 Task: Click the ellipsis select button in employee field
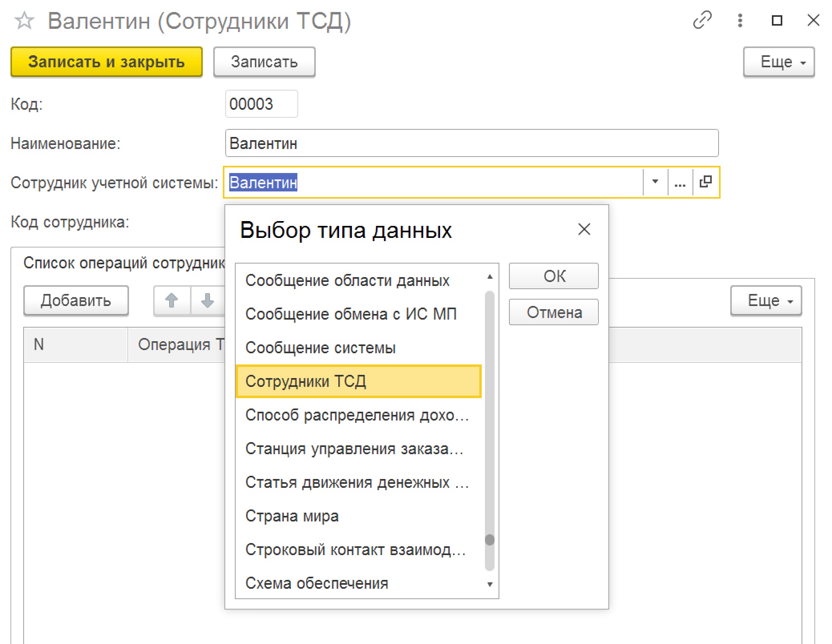pyautogui.click(x=680, y=182)
